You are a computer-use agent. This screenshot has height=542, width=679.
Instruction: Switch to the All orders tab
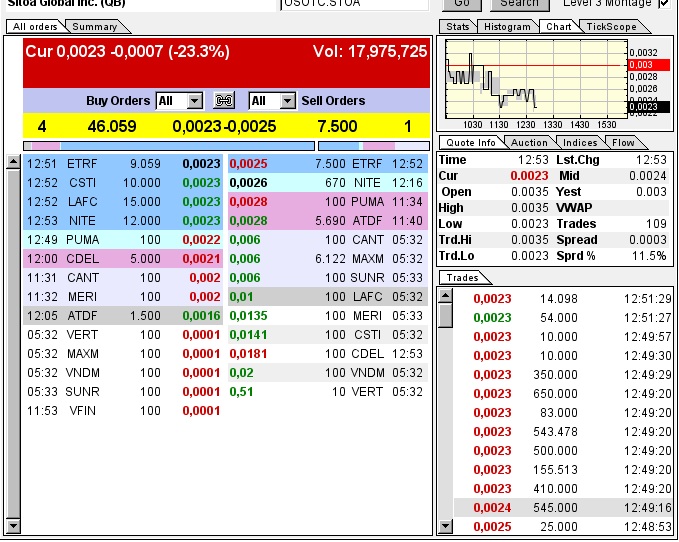(x=35, y=26)
